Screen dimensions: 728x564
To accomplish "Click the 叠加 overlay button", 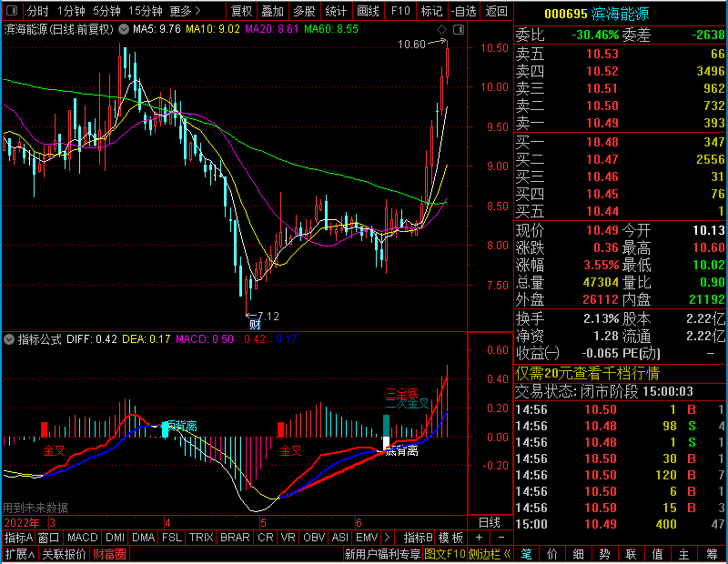I will coord(272,11).
